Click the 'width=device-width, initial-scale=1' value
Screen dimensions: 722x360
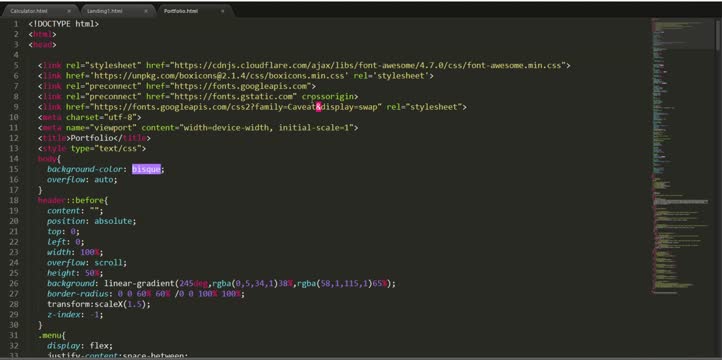tap(266, 128)
